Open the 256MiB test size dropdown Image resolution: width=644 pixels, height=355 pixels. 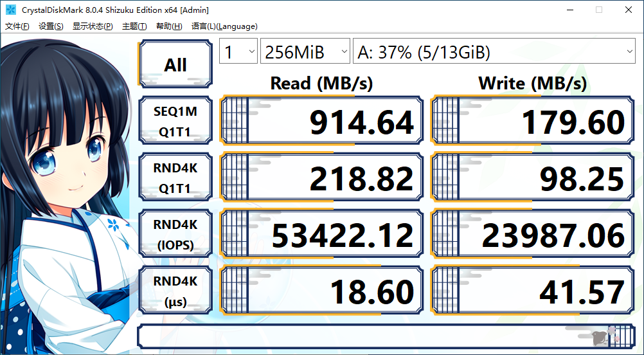pyautogui.click(x=305, y=51)
